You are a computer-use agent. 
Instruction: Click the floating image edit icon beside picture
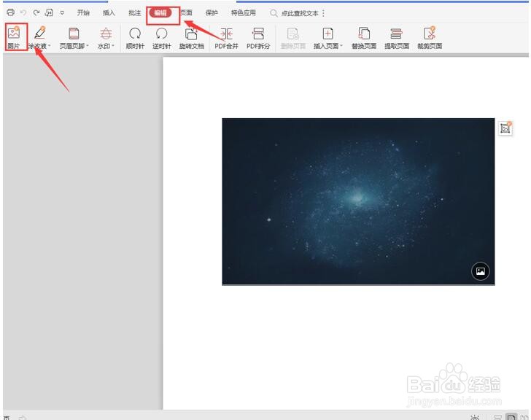pos(505,128)
